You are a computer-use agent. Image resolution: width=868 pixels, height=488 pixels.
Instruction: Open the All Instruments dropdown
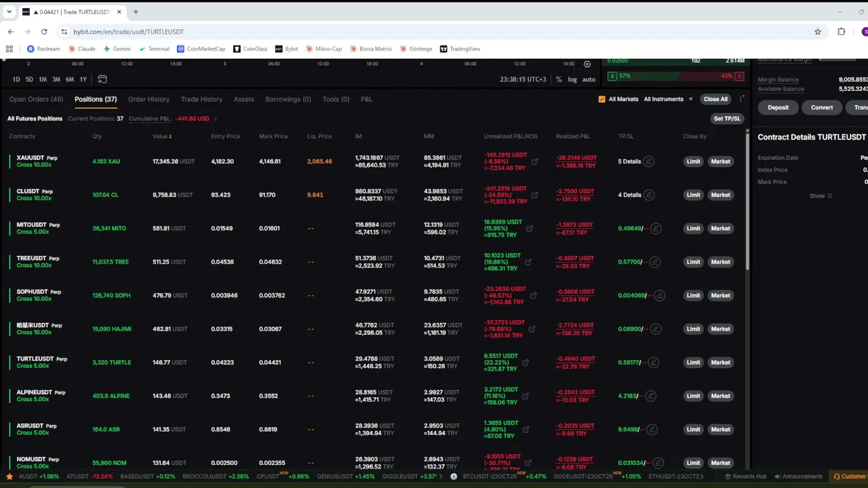point(668,99)
